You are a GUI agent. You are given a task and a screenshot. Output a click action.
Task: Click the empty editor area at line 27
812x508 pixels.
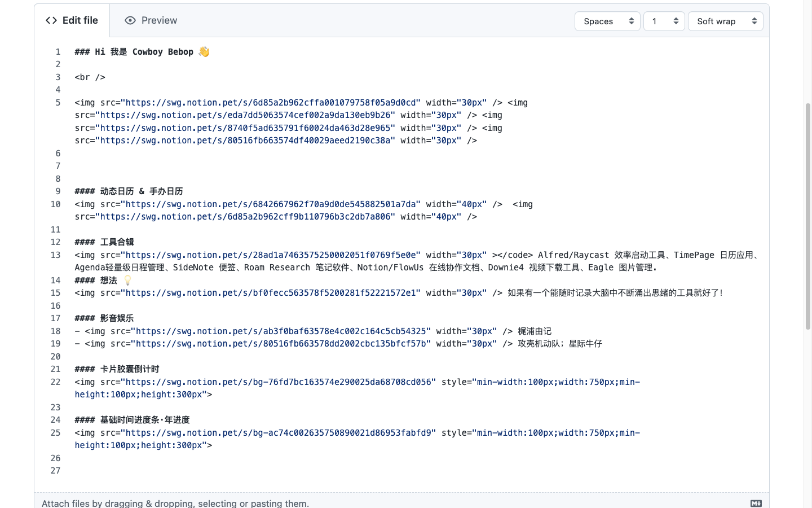point(226,470)
